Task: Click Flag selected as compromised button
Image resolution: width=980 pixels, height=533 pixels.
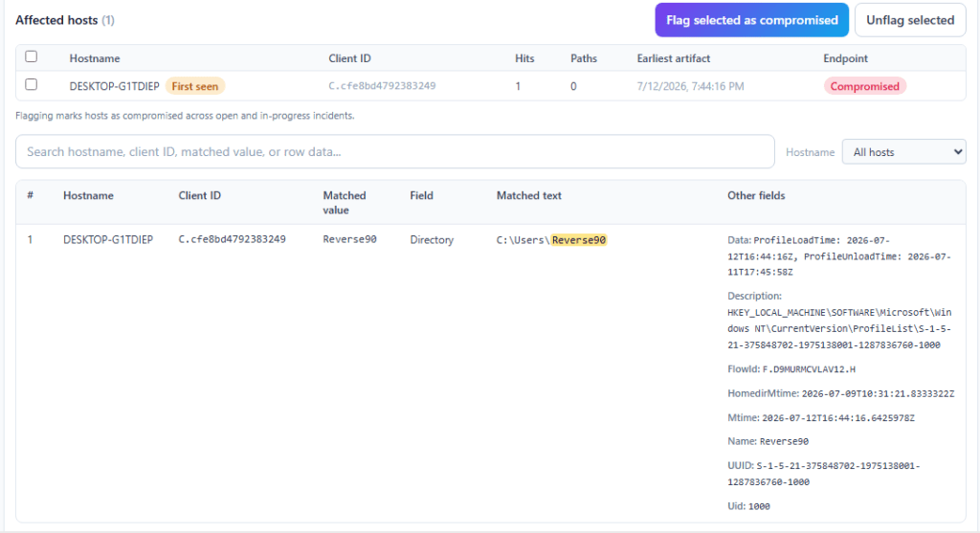Action: [751, 20]
